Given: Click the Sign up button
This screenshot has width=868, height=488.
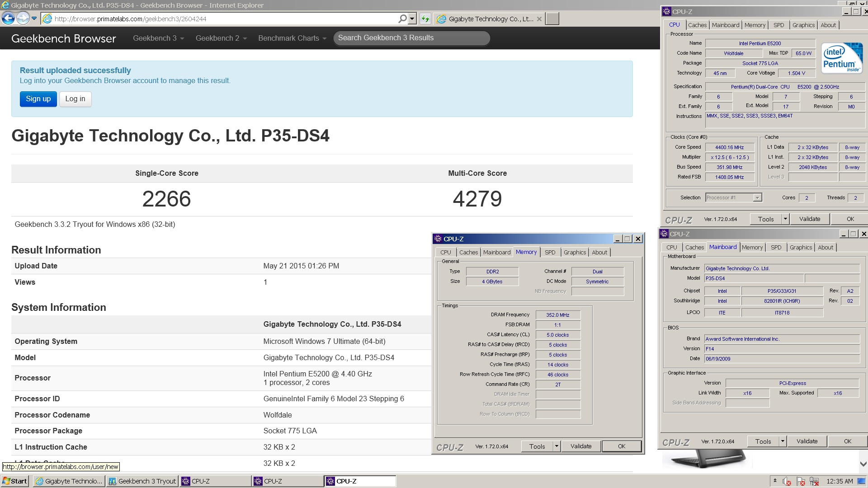Looking at the screenshot, I should (x=38, y=99).
